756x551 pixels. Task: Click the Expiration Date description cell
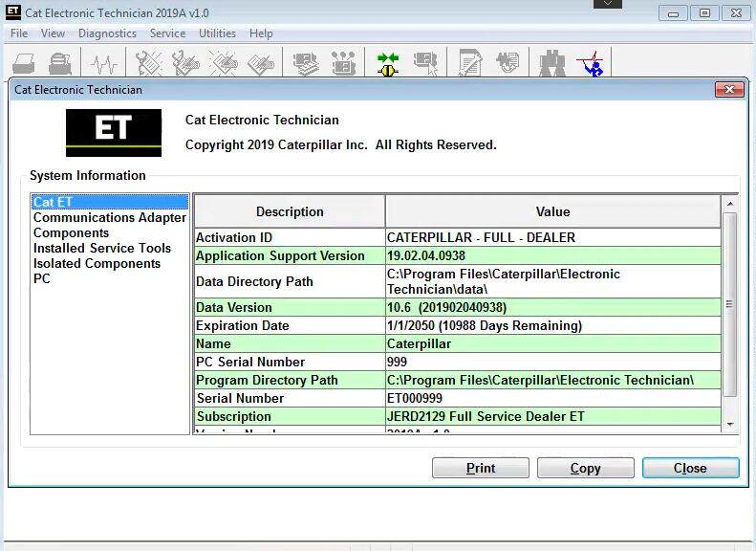(x=290, y=325)
